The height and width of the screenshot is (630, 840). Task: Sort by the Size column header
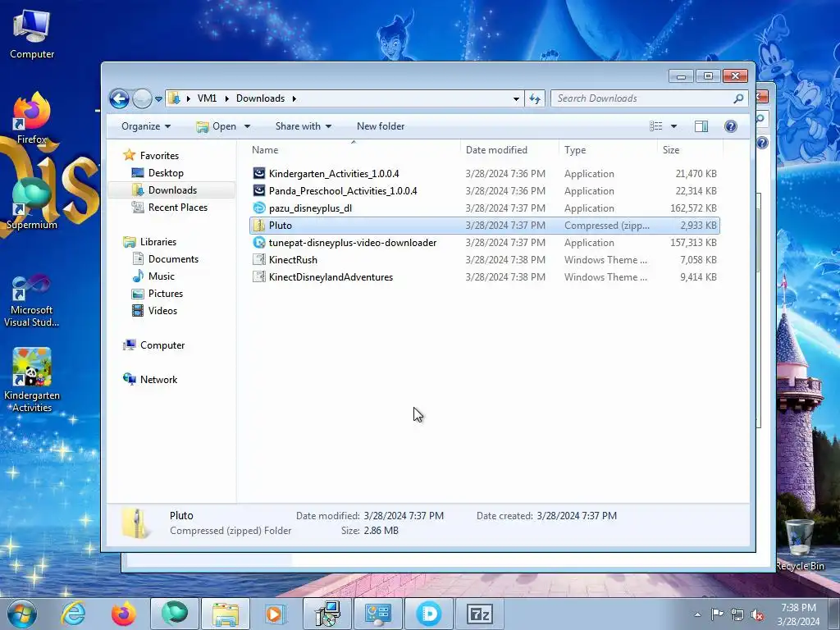[x=690, y=150]
